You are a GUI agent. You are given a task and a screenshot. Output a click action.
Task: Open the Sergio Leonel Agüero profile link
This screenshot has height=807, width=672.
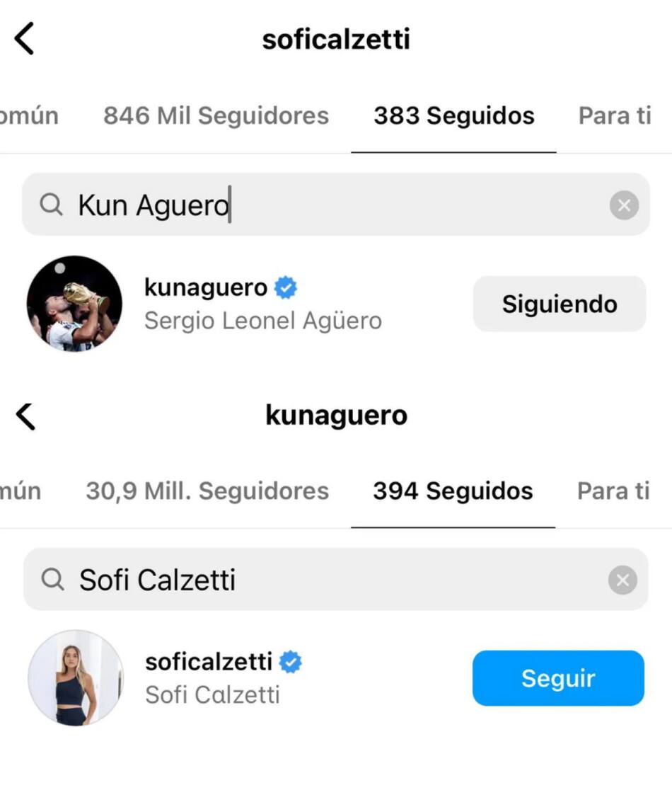tap(262, 321)
